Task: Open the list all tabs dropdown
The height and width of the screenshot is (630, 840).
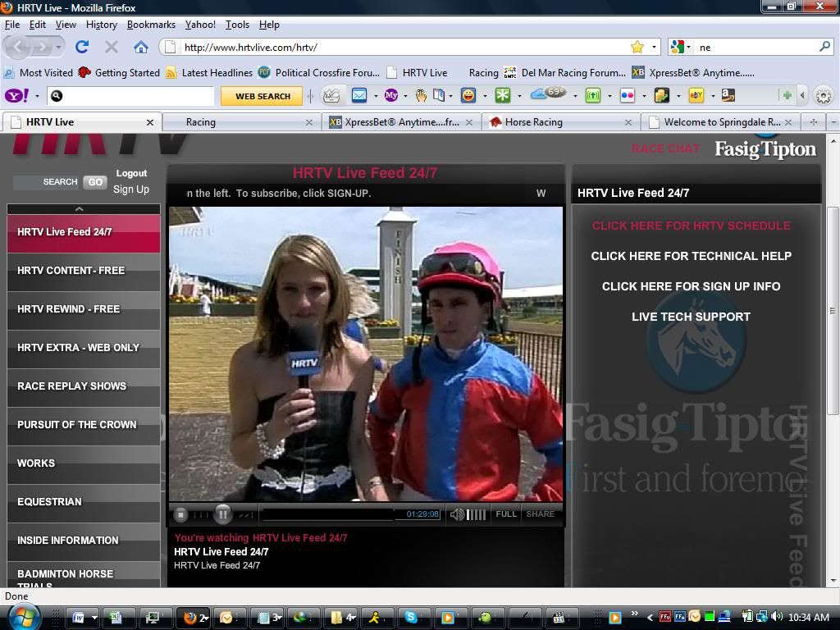Action: point(833,122)
